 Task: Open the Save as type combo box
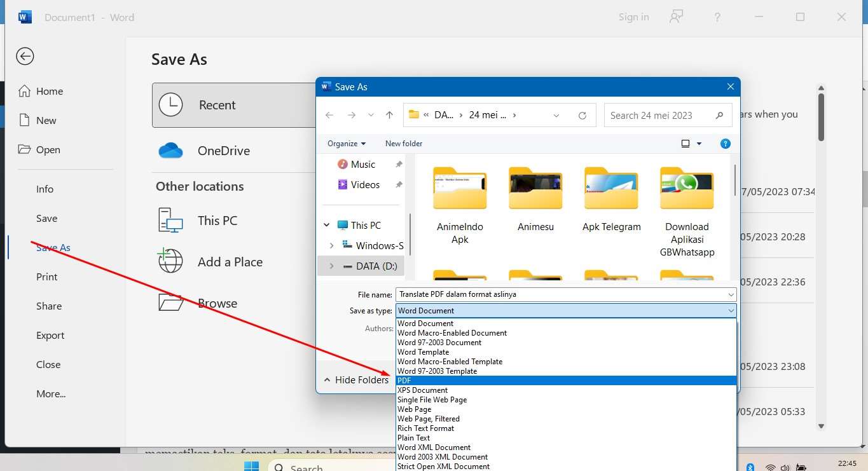click(566, 310)
